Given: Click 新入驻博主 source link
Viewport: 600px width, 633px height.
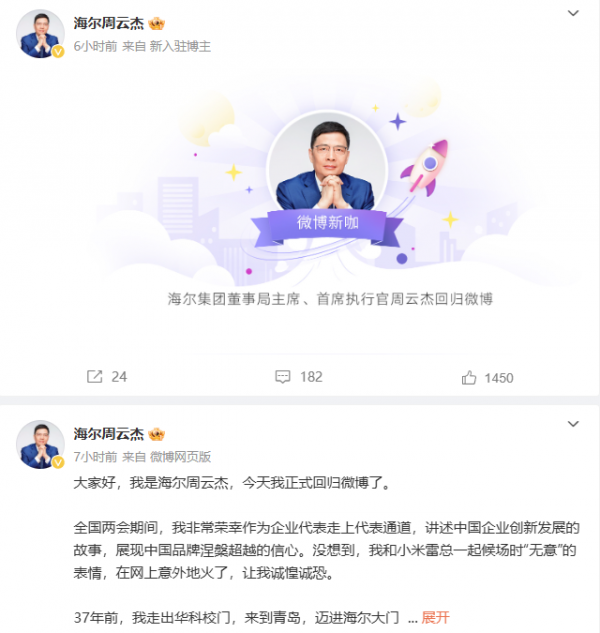Looking at the screenshot, I should pos(180,46).
